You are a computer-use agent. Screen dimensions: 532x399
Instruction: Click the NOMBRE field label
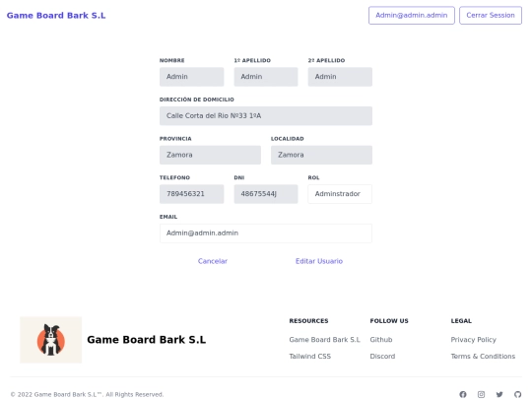tap(172, 60)
